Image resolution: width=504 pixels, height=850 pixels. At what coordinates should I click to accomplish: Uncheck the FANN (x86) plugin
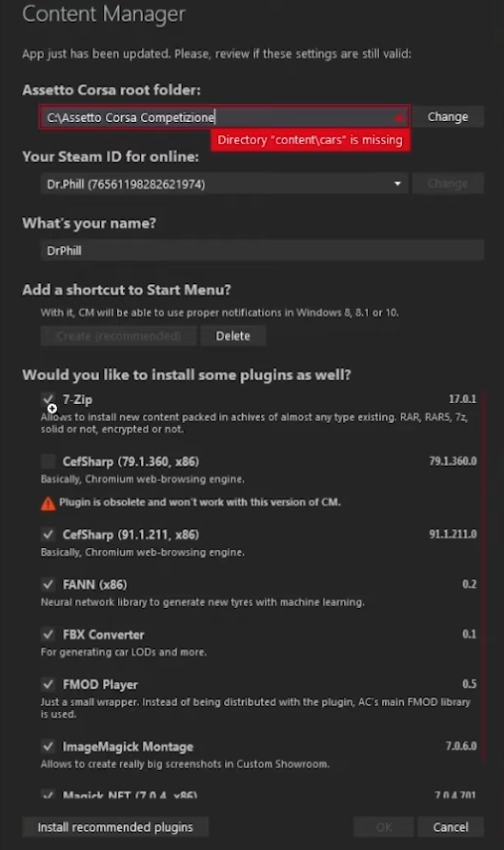click(x=49, y=584)
